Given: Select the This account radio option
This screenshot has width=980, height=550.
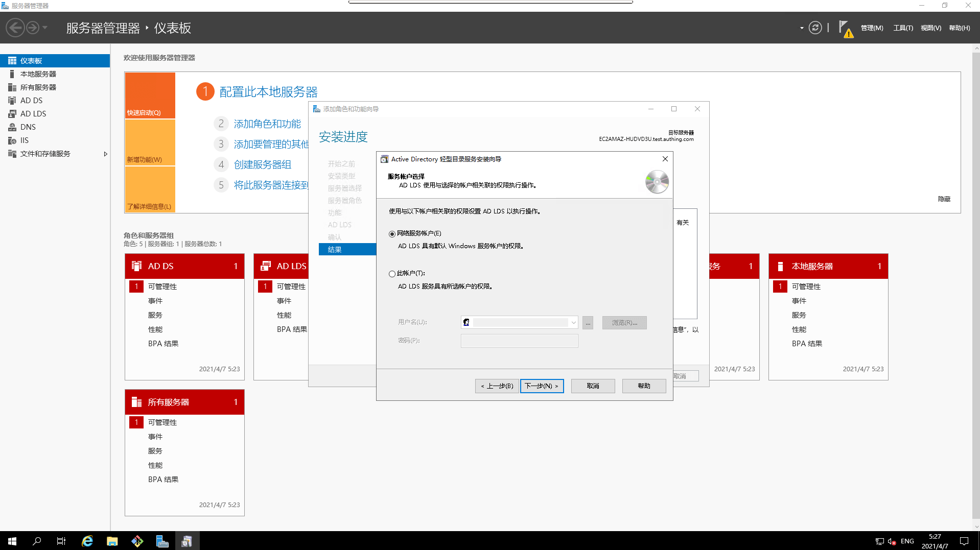Looking at the screenshot, I should tap(392, 274).
